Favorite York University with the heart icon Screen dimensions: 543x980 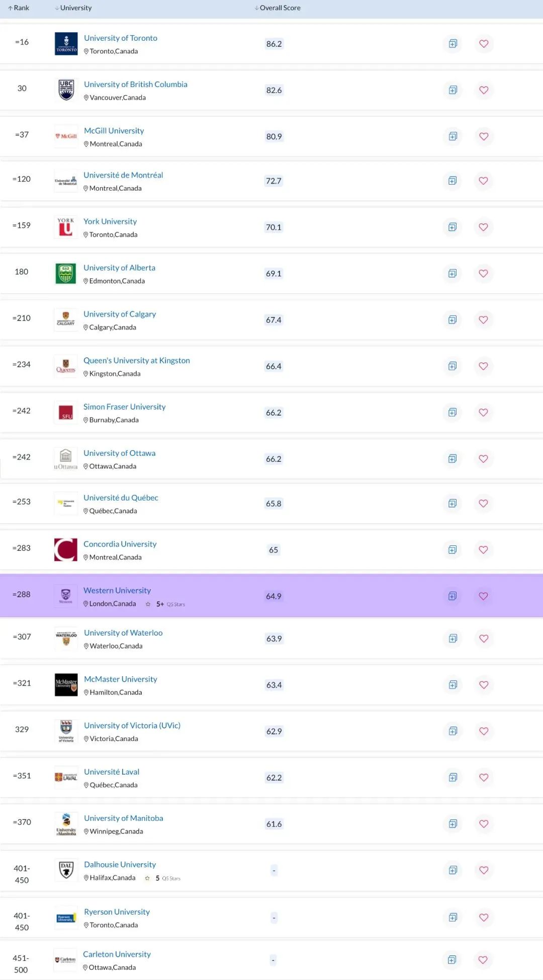(483, 227)
